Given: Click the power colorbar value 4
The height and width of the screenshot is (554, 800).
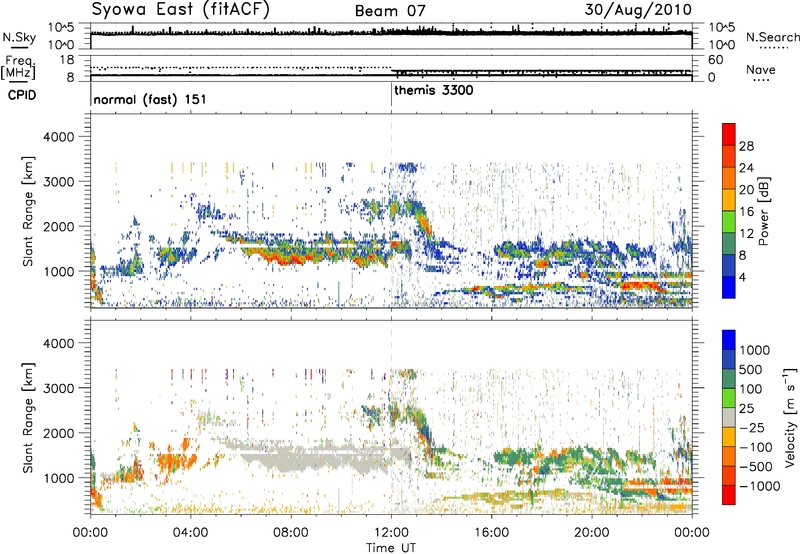Looking at the screenshot, I should [x=742, y=277].
